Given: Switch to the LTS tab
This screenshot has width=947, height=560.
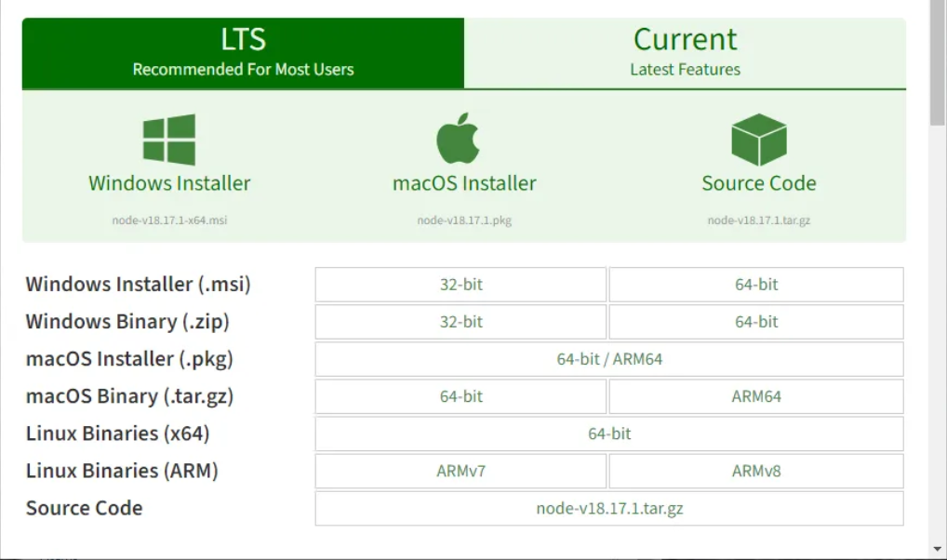Looking at the screenshot, I should 243,53.
